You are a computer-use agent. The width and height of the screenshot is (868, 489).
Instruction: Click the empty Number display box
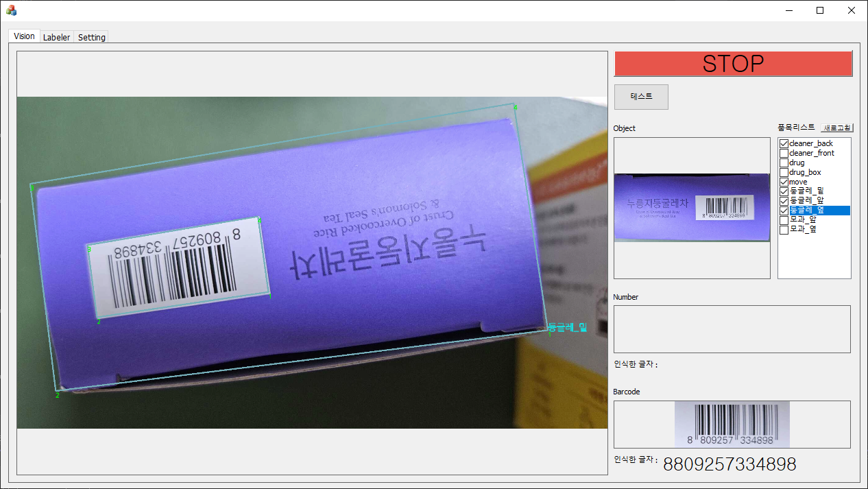732,329
